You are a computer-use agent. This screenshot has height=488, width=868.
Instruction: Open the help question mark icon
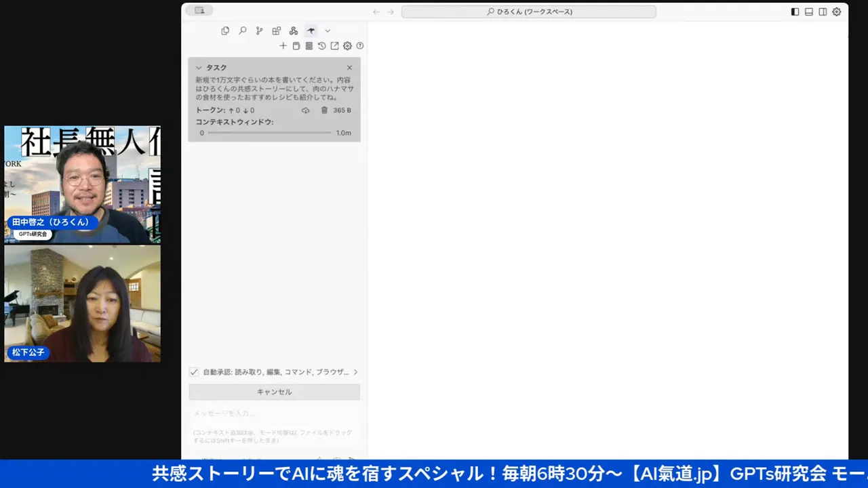[360, 46]
